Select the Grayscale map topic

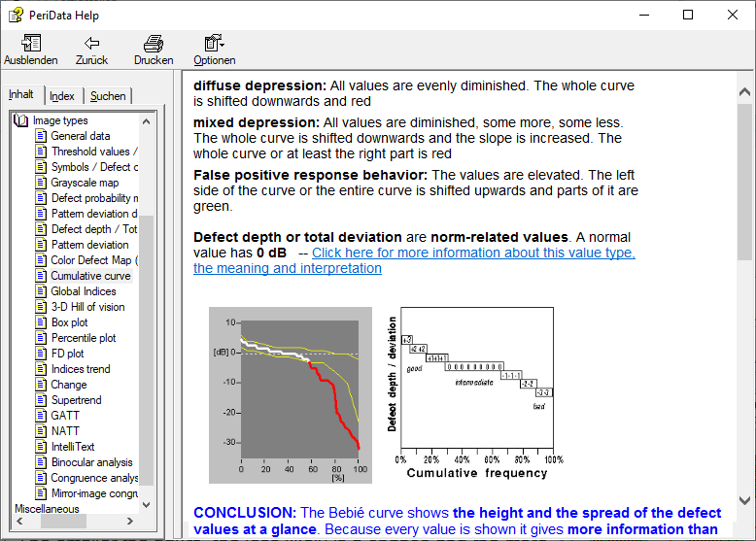pos(85,183)
